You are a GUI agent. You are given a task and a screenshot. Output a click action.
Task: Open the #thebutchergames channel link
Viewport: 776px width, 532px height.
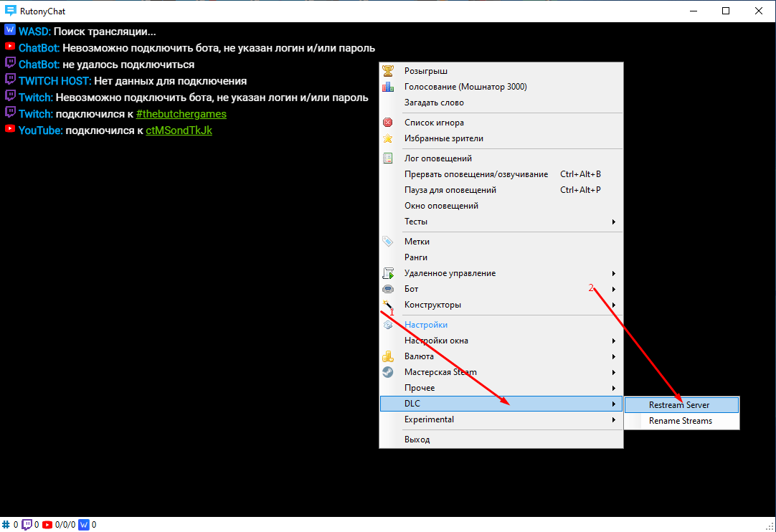(181, 114)
